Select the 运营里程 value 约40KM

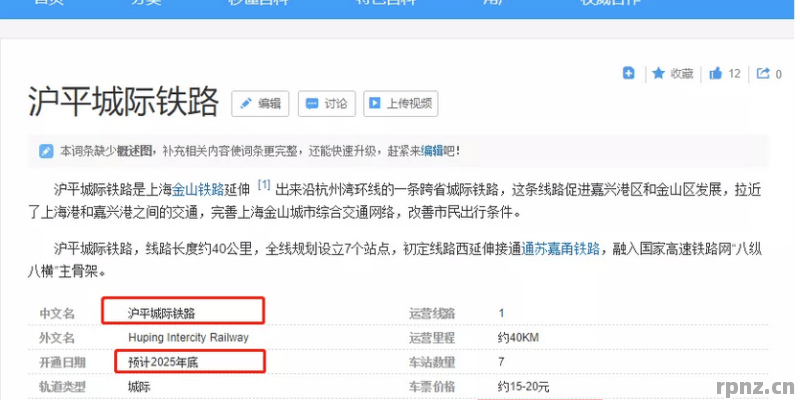518,338
